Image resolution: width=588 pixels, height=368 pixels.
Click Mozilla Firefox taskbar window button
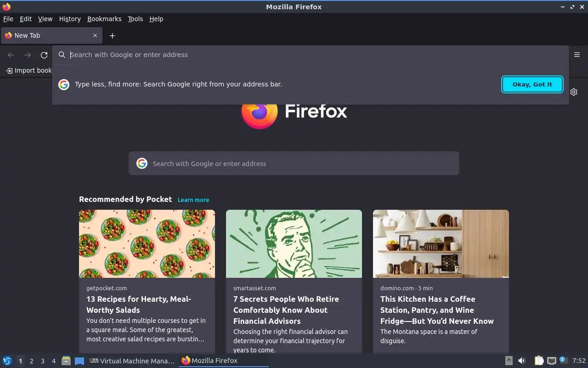(x=224, y=361)
